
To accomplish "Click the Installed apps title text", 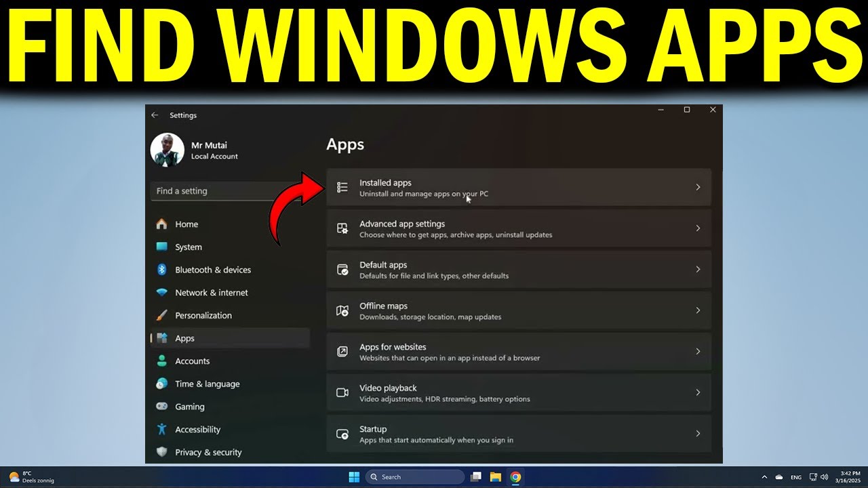I will click(385, 183).
